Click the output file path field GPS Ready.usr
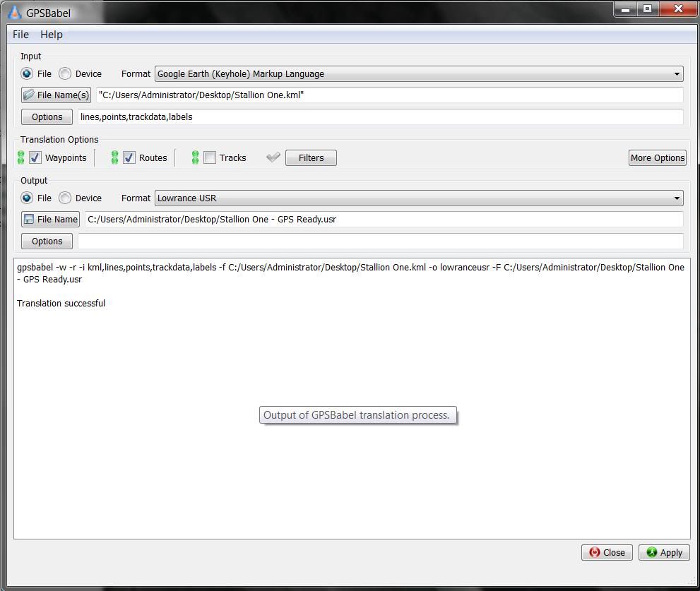This screenshot has width=700, height=591. click(x=384, y=219)
